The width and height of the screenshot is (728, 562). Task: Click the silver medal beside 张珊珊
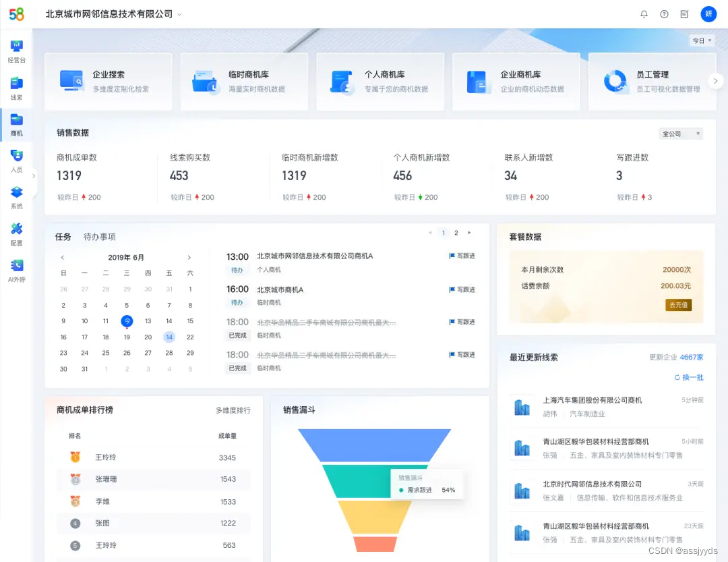coord(75,479)
